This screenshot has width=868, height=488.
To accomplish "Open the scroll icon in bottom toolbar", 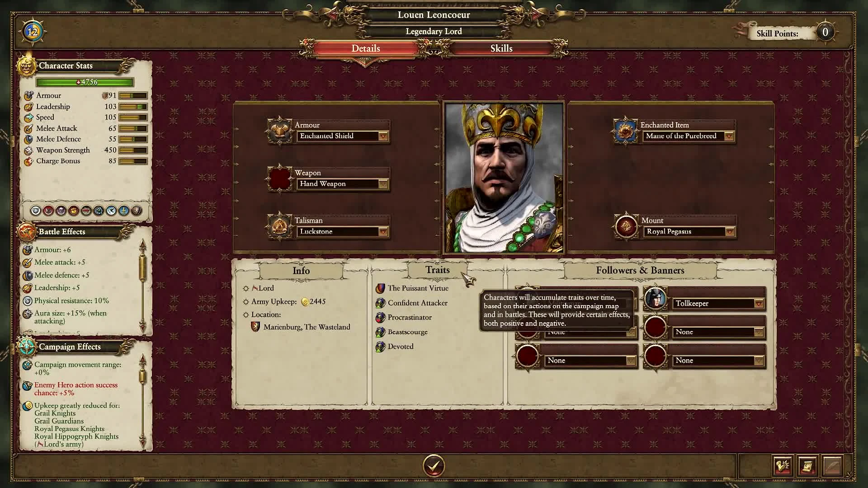I will coord(807,465).
